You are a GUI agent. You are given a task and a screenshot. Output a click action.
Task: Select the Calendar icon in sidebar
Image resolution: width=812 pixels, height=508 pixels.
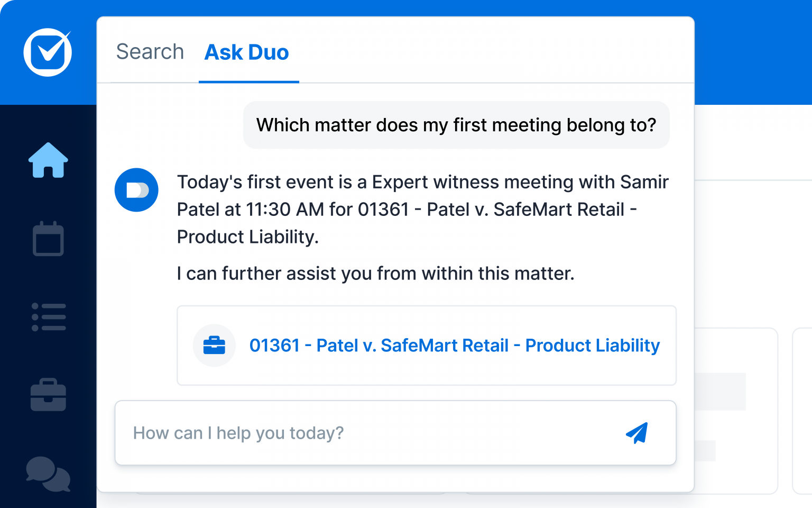point(48,239)
